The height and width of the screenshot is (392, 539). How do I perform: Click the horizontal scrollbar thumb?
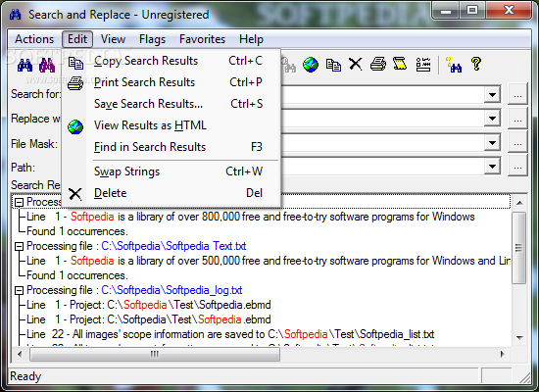155,354
